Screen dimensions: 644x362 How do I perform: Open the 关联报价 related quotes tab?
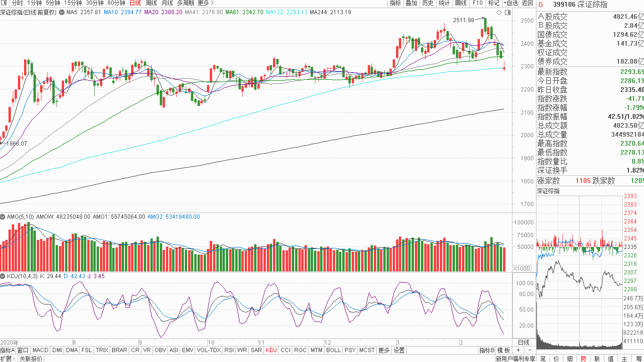tap(31, 359)
